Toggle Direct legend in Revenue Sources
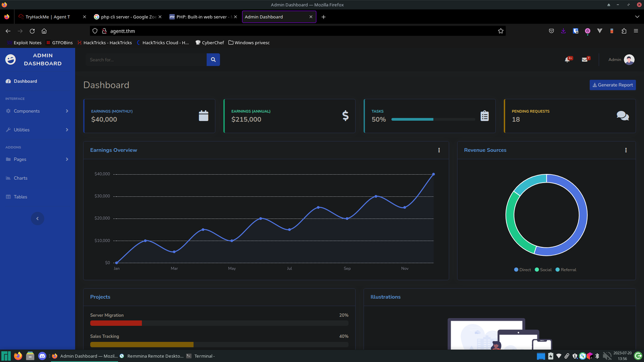Image resolution: width=644 pixels, height=362 pixels. tap(522, 270)
